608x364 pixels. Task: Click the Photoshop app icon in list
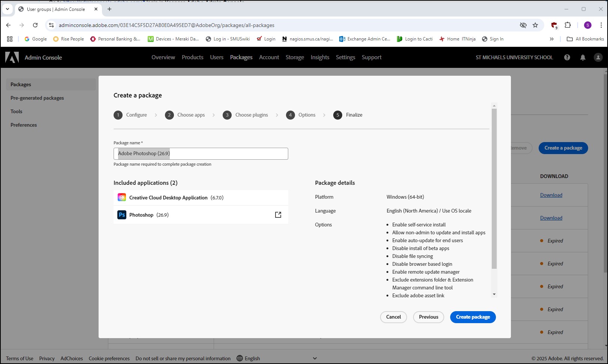(x=122, y=215)
